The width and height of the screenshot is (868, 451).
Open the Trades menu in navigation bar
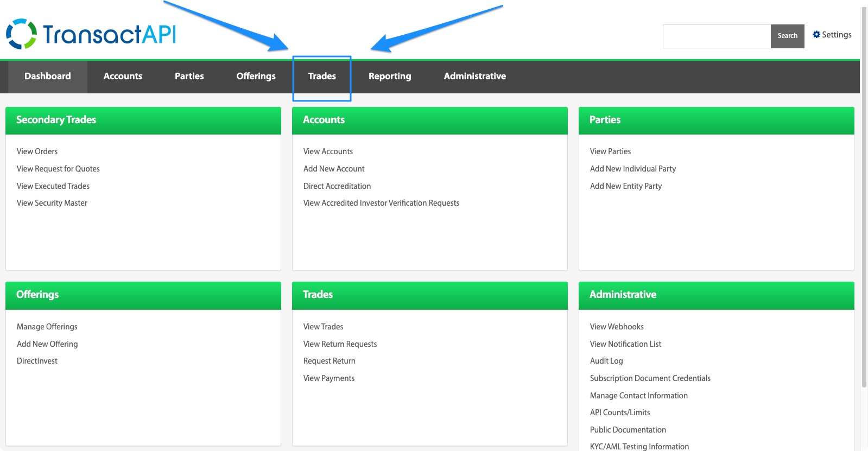coord(322,77)
